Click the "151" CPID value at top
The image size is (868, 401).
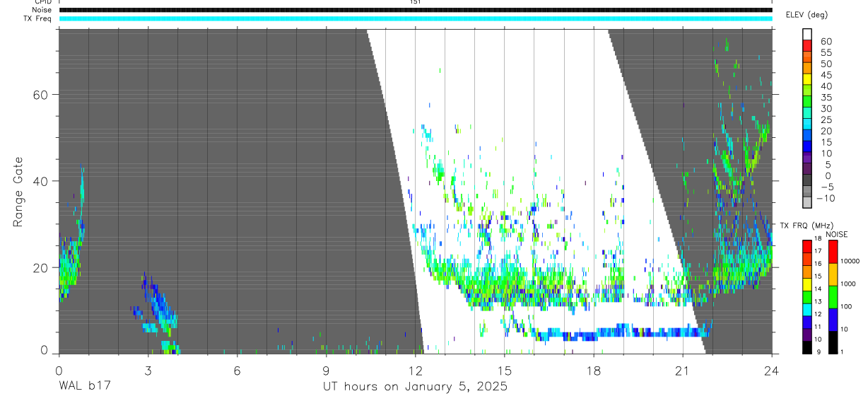(416, 2)
